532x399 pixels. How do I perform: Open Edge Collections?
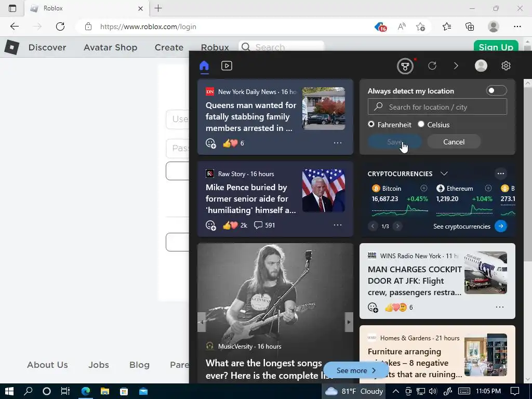coord(470,26)
